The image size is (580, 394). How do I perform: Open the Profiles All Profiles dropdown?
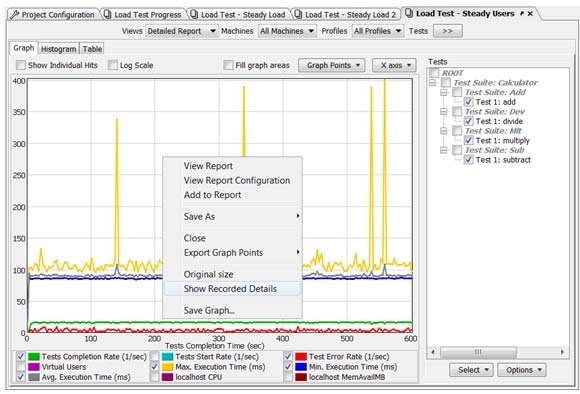point(378,31)
